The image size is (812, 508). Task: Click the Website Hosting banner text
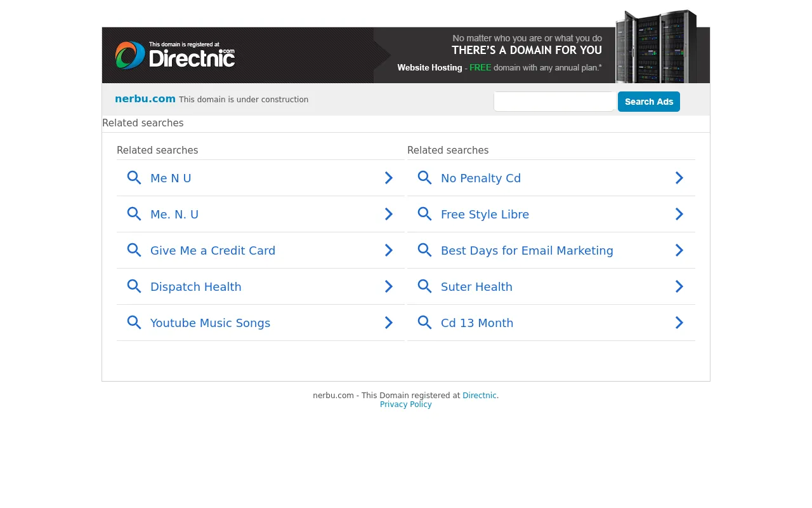(x=429, y=67)
